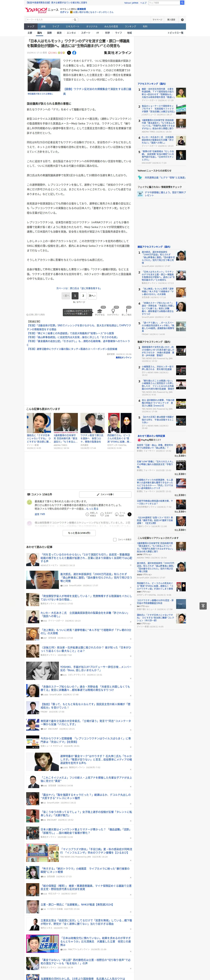Screen dimensions: 210x980
Task: Open access ranking item 1 about 維新・吉村洋文
Action: [x=158, y=93]
